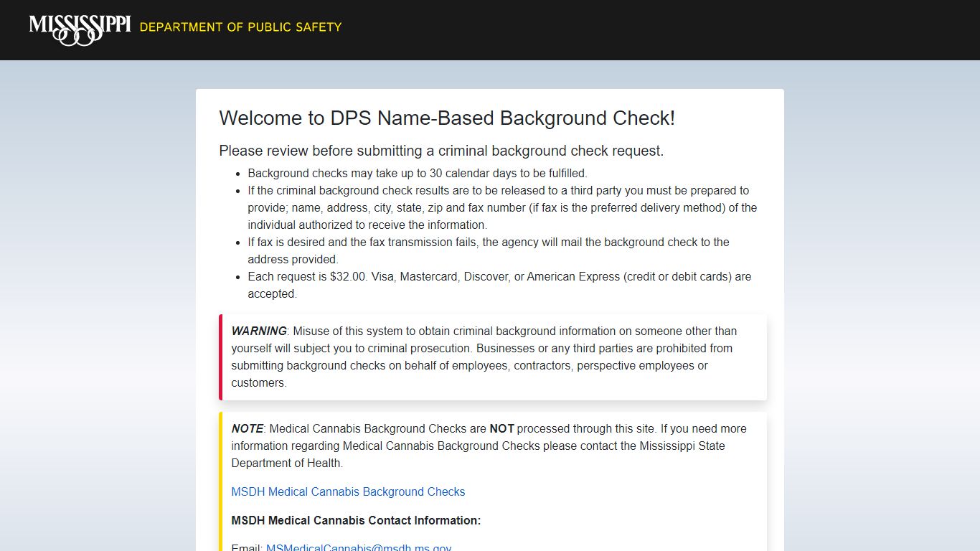
Task: Click the Department of Public Safety header text
Action: [x=240, y=27]
